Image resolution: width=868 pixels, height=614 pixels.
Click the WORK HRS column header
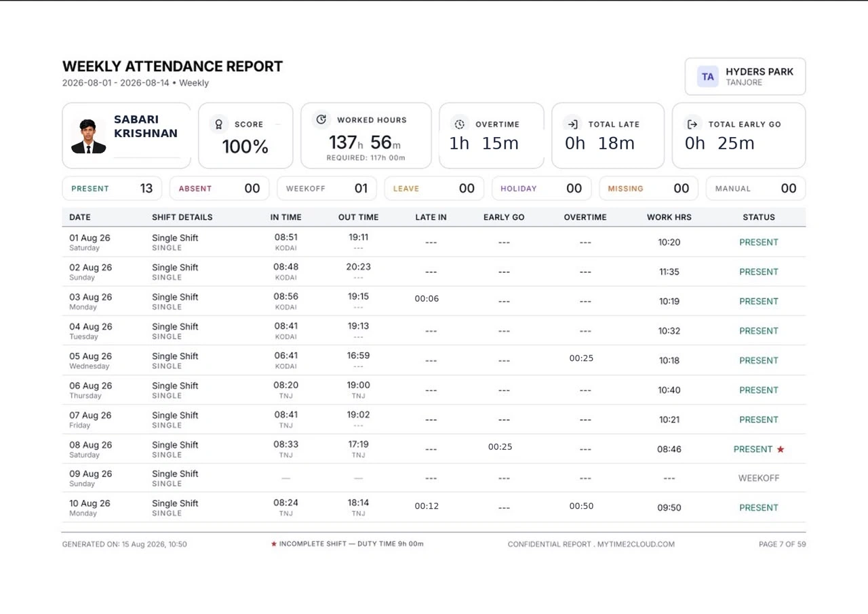[669, 217]
